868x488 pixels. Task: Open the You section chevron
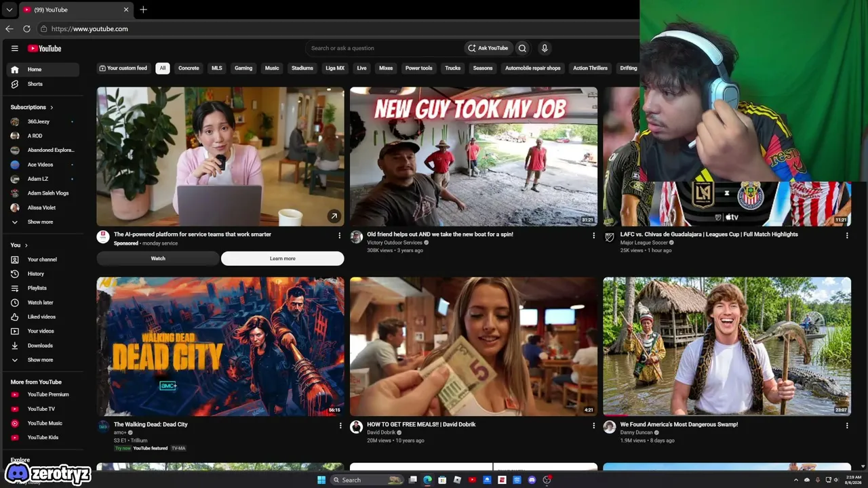point(26,245)
